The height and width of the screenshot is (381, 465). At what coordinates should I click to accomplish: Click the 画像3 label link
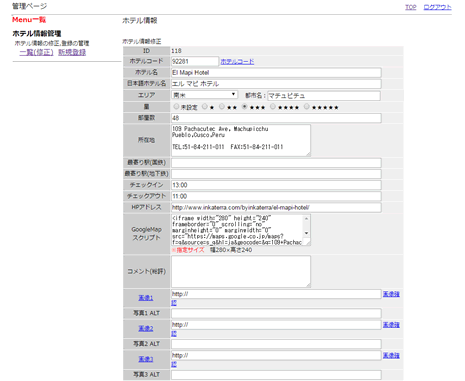tap(146, 359)
